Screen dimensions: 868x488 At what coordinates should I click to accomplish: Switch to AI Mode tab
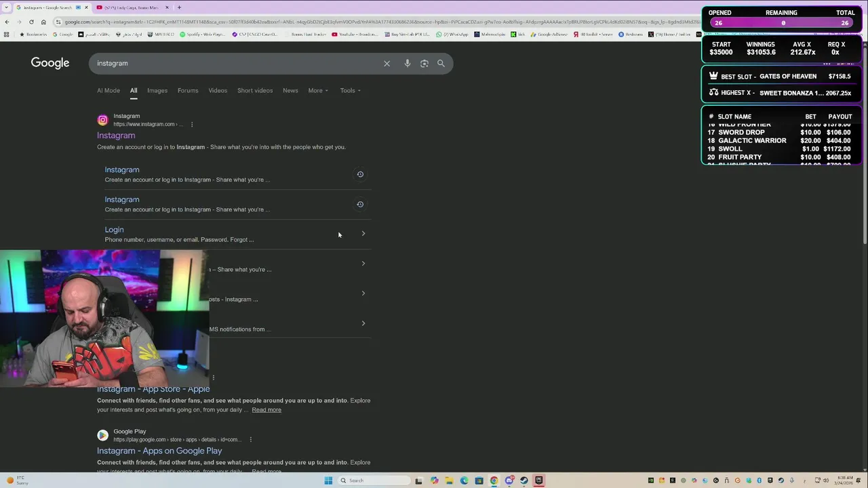[108, 91]
